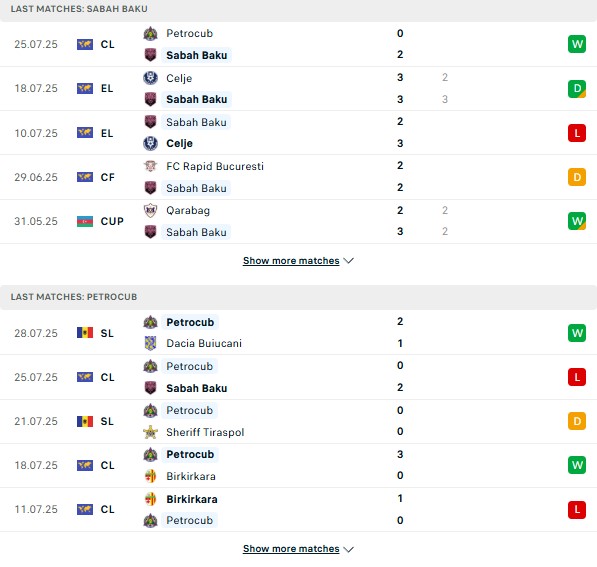Open the Sheriff Tiraspol team link
This screenshot has height=567, width=597.
(x=205, y=432)
